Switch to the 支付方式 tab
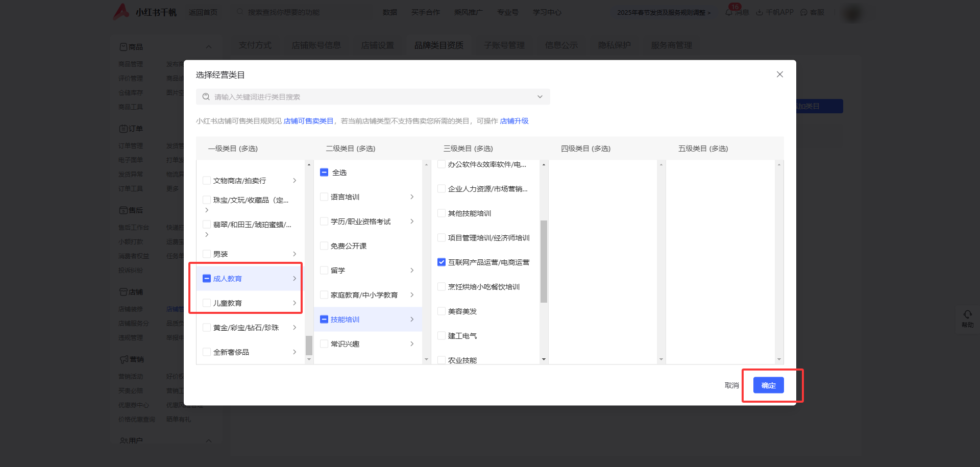 (x=255, y=45)
